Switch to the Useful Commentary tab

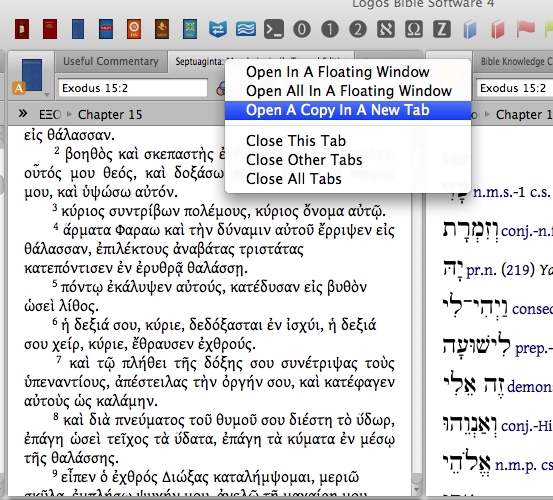(111, 61)
